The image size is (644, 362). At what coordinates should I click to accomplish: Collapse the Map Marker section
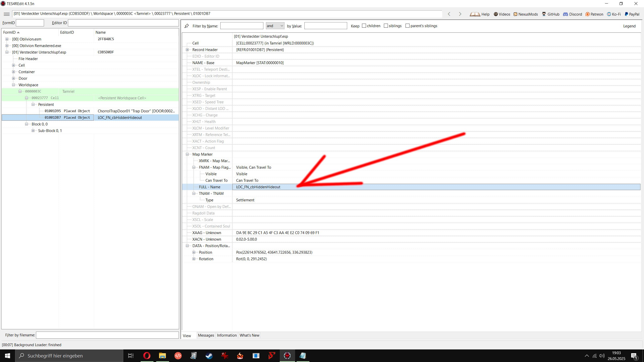tap(187, 154)
